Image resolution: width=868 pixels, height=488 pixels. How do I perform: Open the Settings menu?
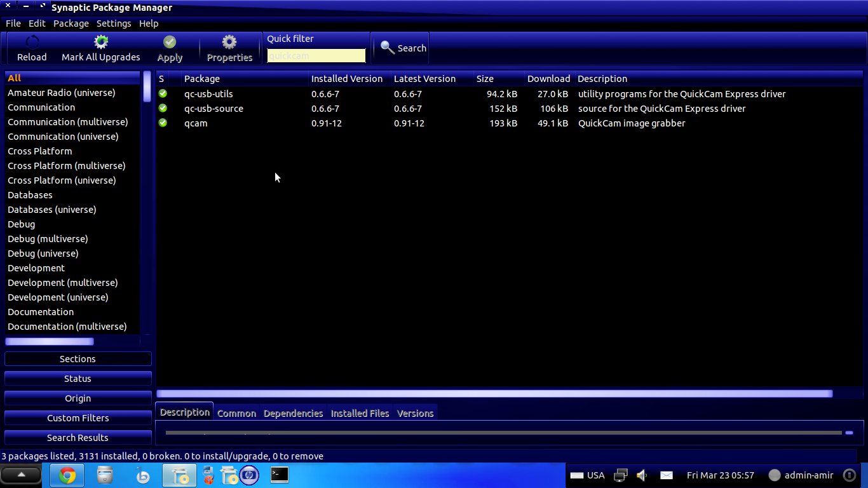(114, 24)
